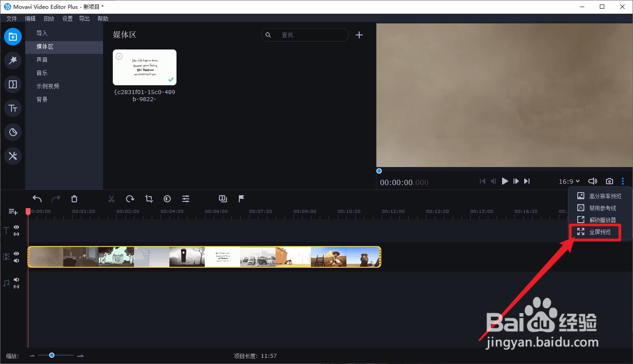The image size is (633, 364).
Task: Step back one frame
Action: click(x=493, y=181)
